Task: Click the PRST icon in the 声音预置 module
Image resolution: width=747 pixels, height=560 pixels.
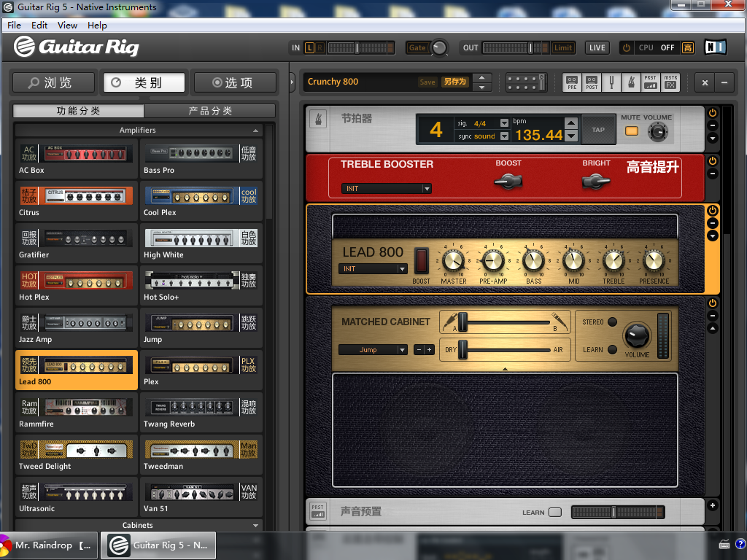Action: click(x=318, y=510)
